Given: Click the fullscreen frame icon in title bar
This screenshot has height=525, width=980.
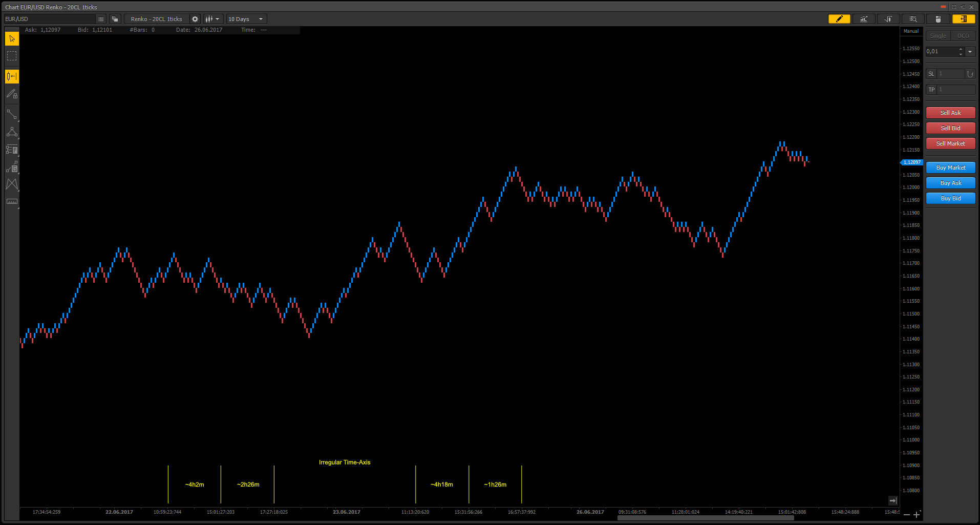Looking at the screenshot, I should pos(954,7).
